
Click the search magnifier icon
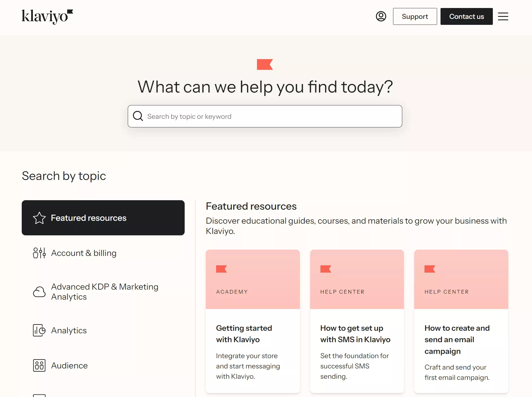tap(138, 116)
